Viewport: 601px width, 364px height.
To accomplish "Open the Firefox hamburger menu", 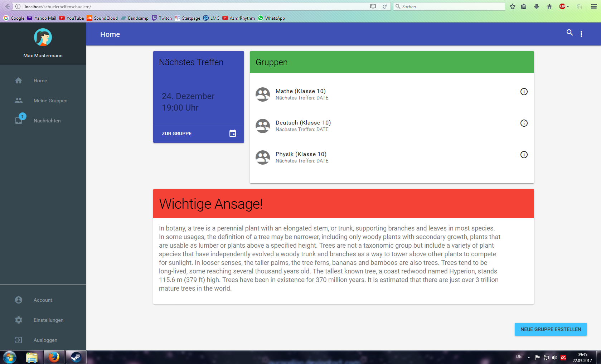I will pyautogui.click(x=594, y=6).
